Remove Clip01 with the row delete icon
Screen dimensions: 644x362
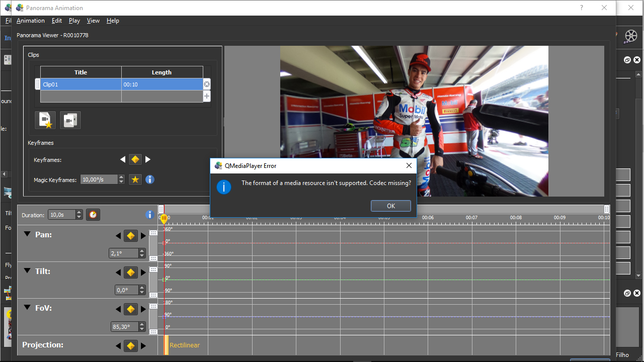(207, 84)
